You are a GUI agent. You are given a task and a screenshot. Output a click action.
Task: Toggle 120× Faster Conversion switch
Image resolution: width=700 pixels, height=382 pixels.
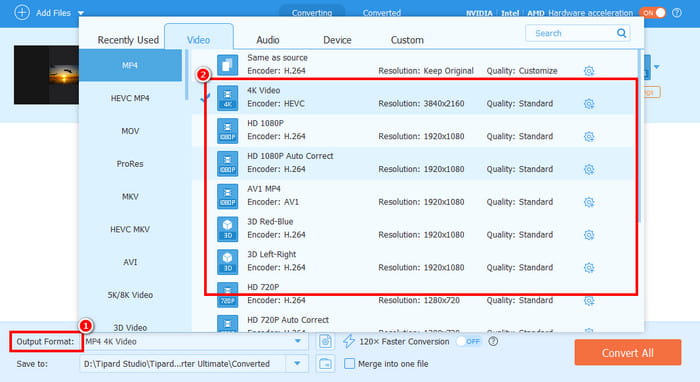(468, 341)
